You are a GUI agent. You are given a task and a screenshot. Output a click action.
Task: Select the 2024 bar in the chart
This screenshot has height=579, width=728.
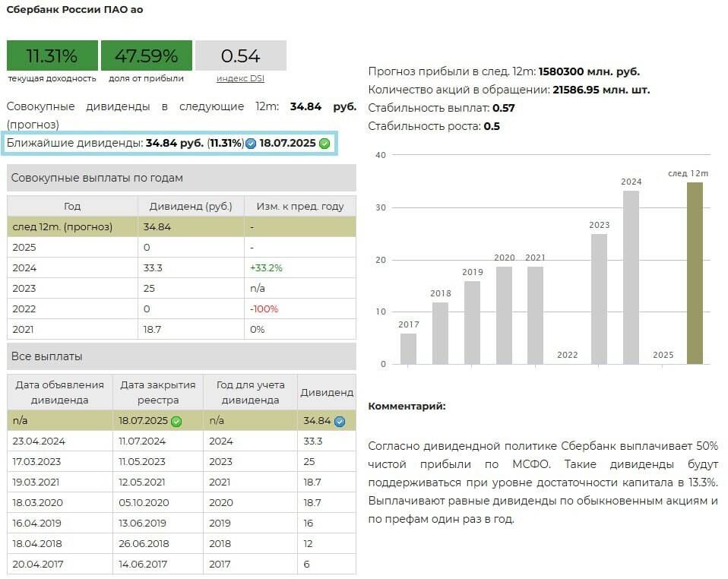[x=631, y=277]
